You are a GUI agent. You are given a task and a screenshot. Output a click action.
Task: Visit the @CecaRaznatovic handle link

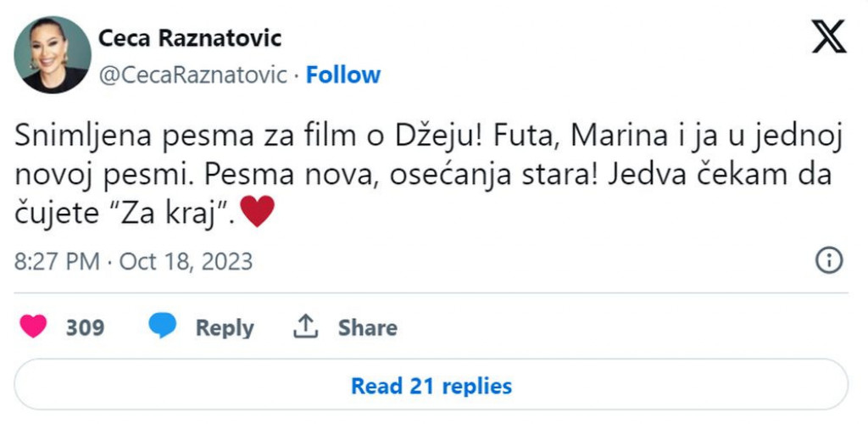(193, 75)
